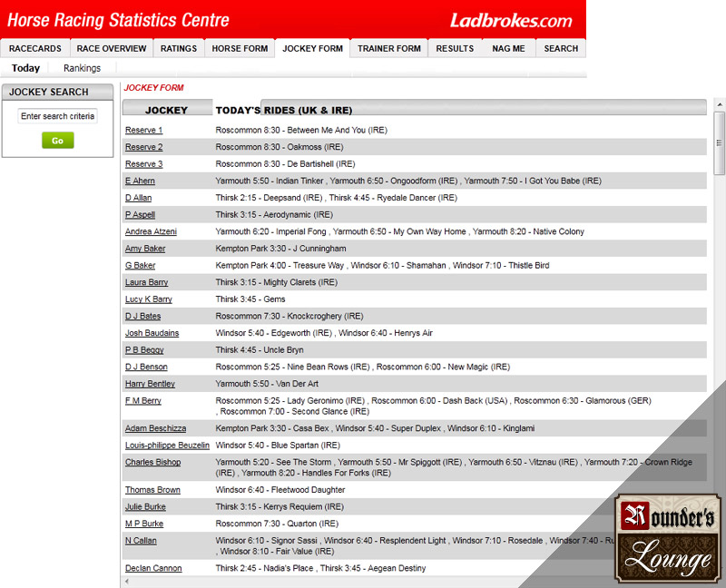The image size is (726, 588).
Task: Click the horizontal scrollbar left arrow
Action: [x=127, y=582]
